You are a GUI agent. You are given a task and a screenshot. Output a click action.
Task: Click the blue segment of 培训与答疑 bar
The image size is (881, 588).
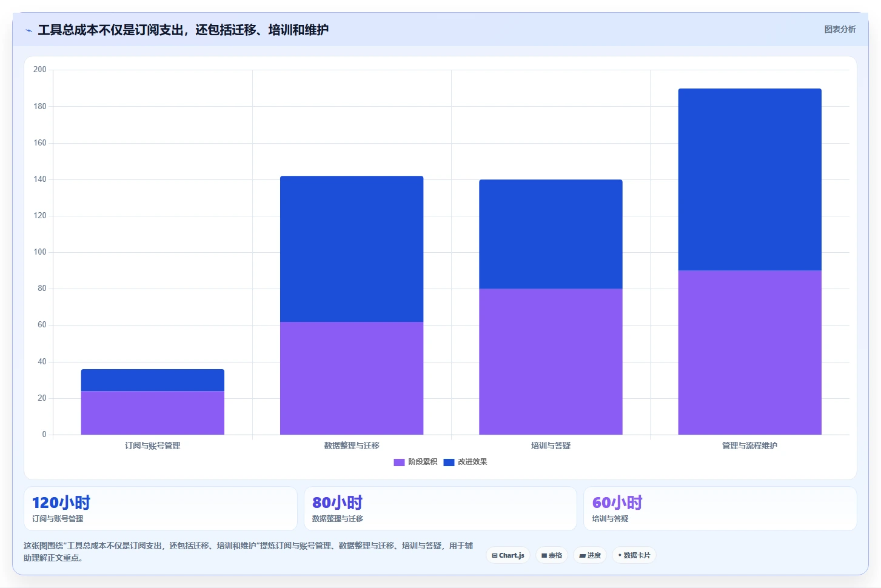pos(551,234)
